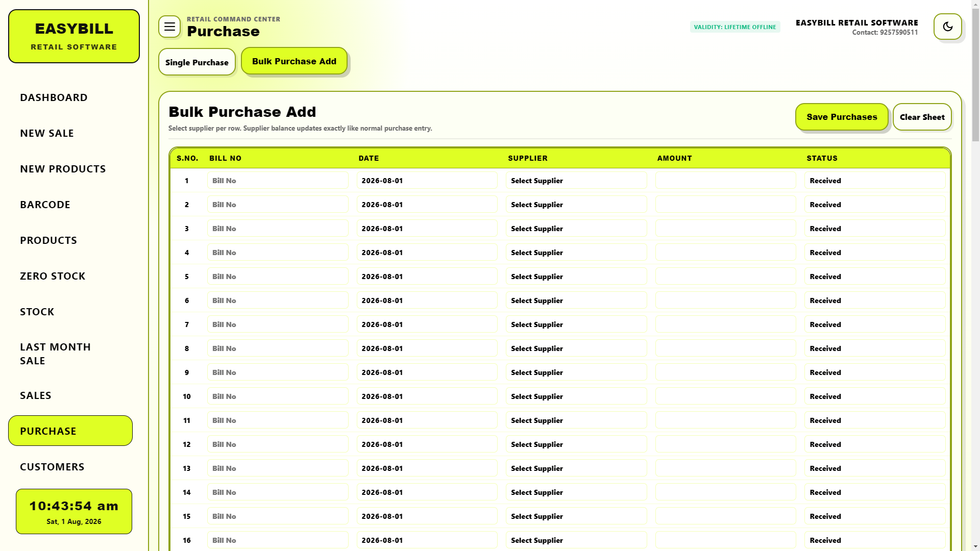Click the Validity: Lifetime Offline badge

[x=735, y=27]
